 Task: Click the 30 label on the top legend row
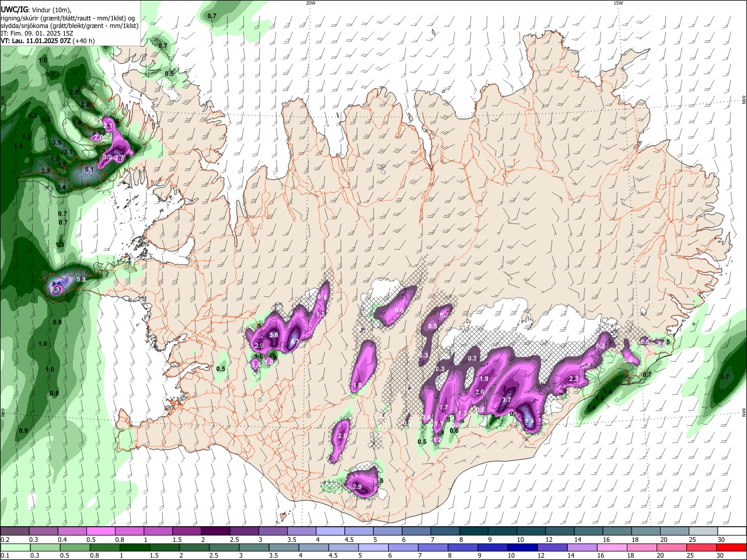coord(721,540)
